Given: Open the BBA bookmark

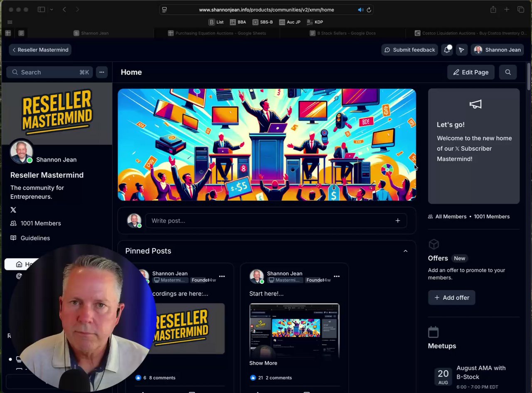Looking at the screenshot, I should [x=238, y=22].
